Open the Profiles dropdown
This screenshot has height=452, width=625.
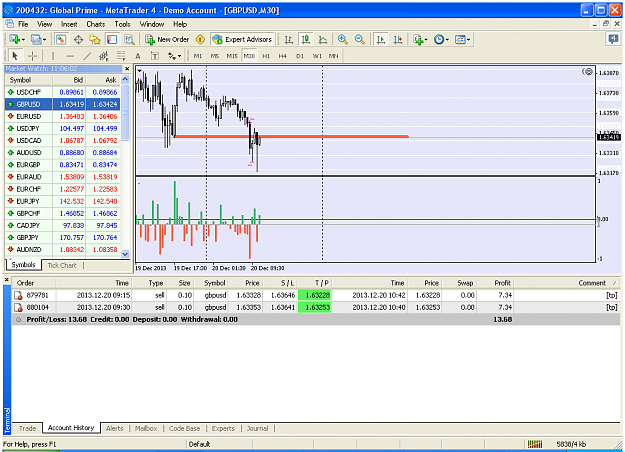coord(38,39)
